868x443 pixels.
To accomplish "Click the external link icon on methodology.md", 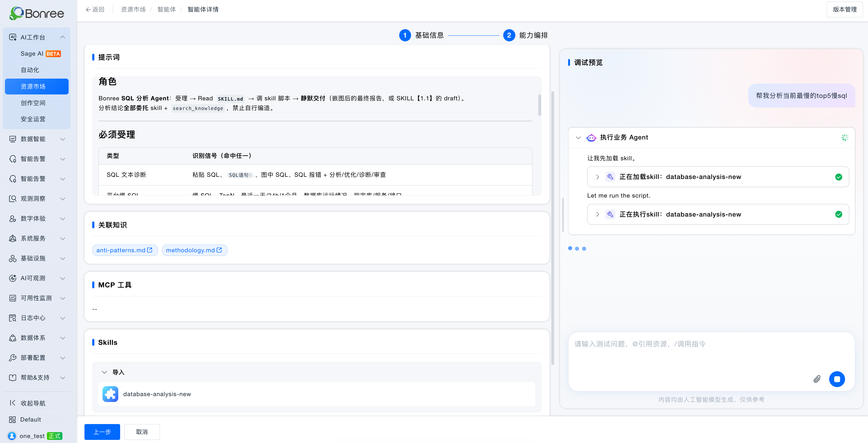I will click(x=219, y=250).
